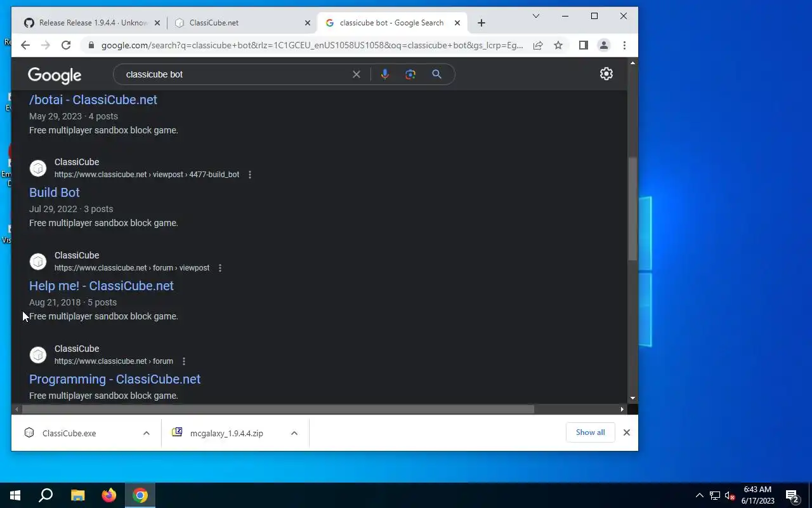This screenshot has height=508, width=812.
Task: Click ClassiCube favicon beside Programming result
Action: tap(38, 355)
